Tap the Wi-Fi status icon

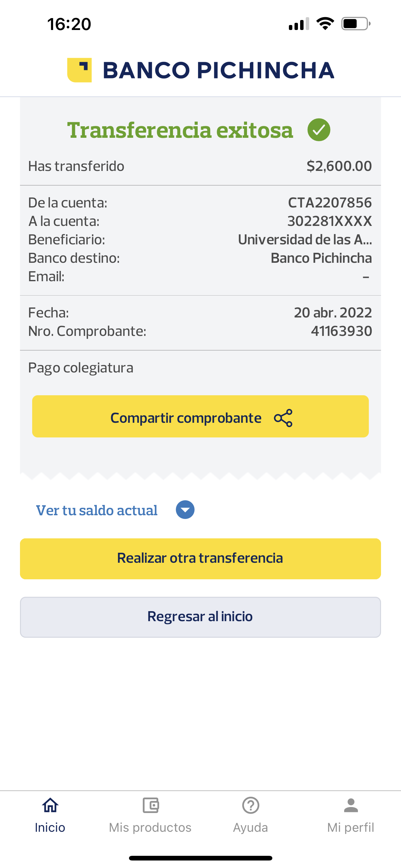pos(325,23)
